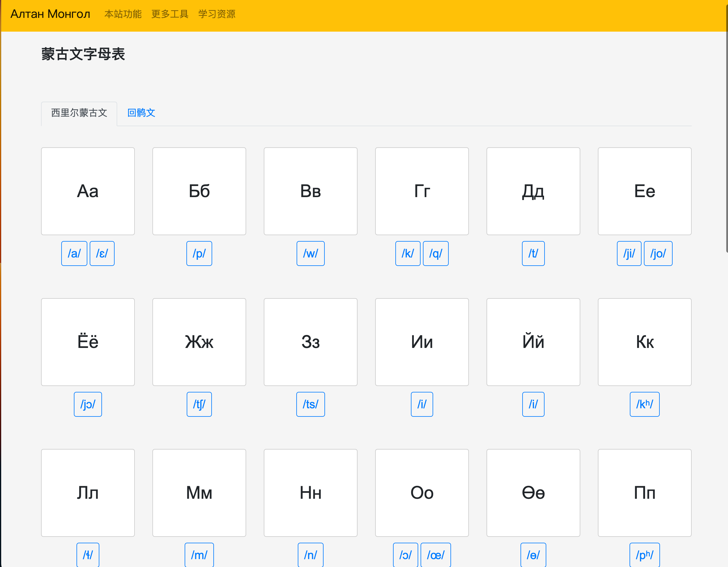728x567 pixels.
Task: Play the /t/ pronunciation under Дд
Action: 533,254
